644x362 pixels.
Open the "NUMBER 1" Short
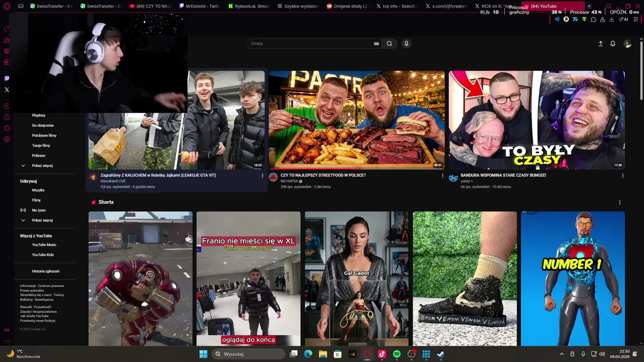pyautogui.click(x=573, y=279)
